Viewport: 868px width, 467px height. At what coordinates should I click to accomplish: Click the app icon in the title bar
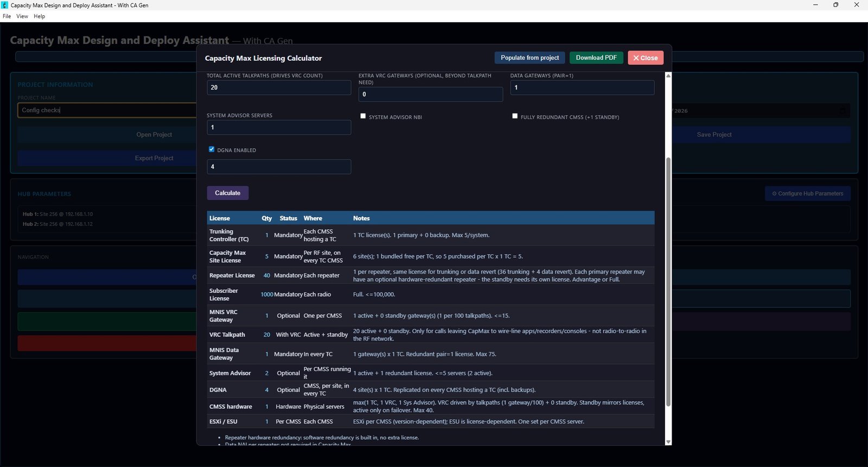[5, 5]
